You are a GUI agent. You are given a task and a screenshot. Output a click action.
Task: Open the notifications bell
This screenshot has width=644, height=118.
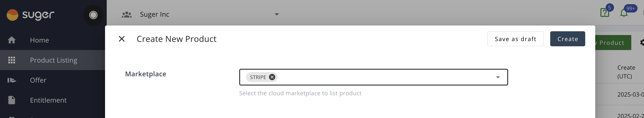(624, 13)
